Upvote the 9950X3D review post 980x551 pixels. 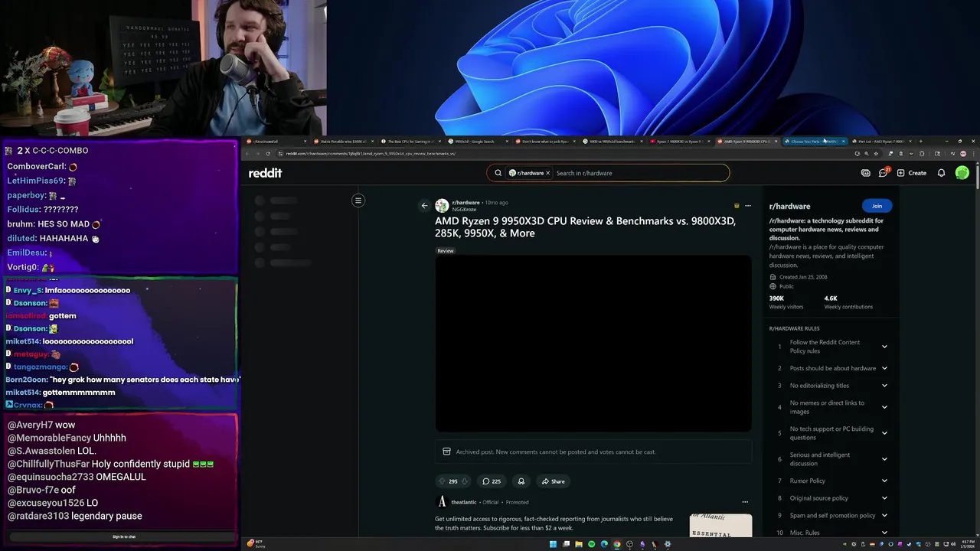pos(442,481)
